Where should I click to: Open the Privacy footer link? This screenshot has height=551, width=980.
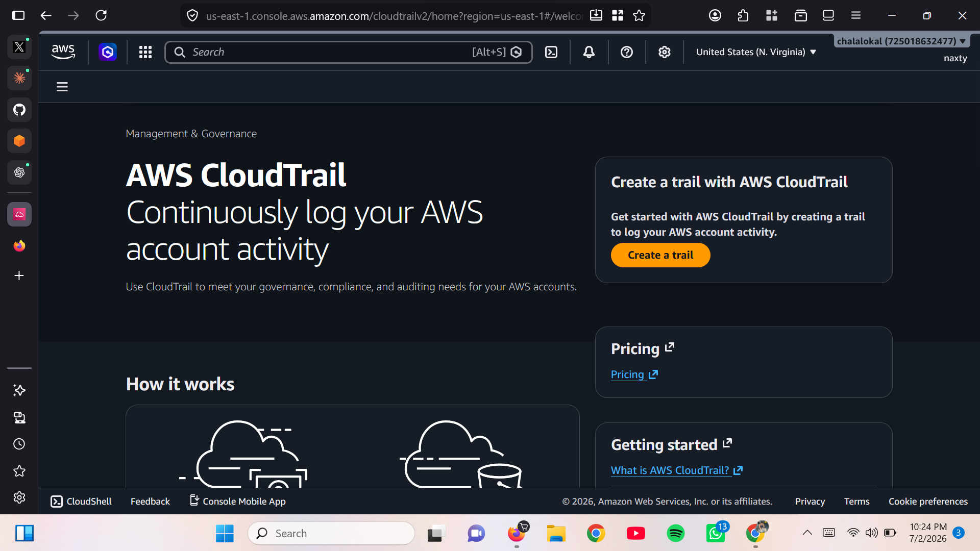pos(810,502)
